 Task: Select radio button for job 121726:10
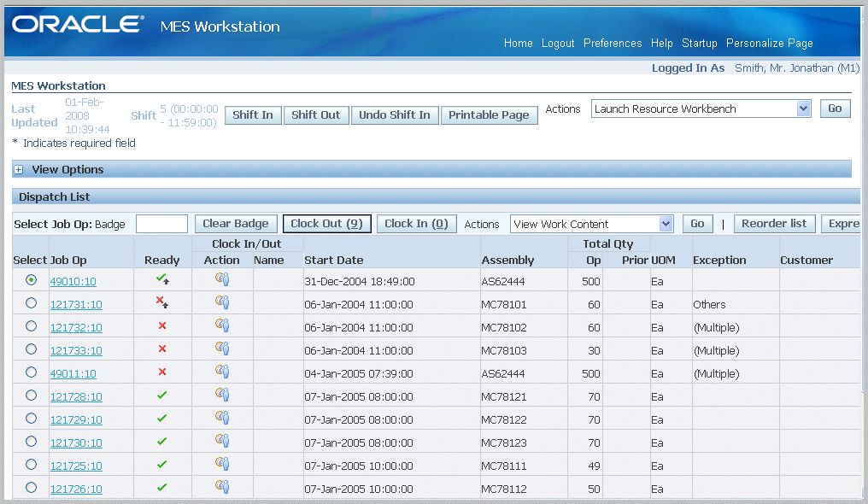coord(31,488)
